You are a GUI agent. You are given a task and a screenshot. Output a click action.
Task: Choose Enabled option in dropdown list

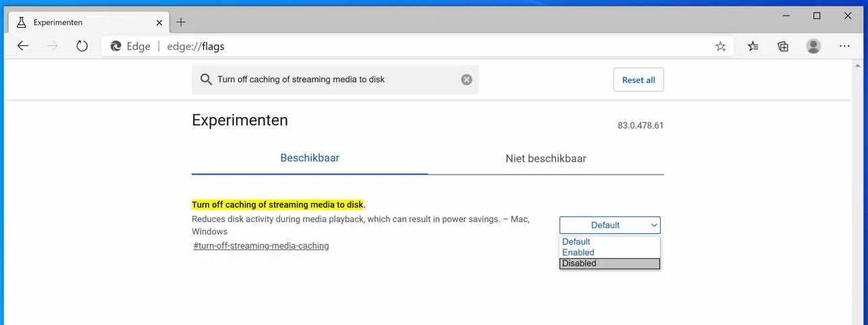pyautogui.click(x=610, y=252)
